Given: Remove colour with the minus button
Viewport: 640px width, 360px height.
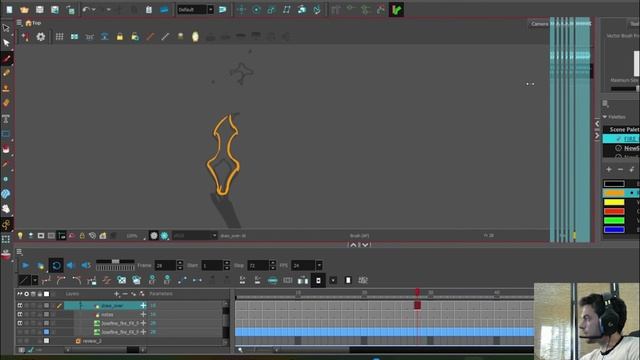Looking at the screenshot, I should pyautogui.click(x=620, y=169).
